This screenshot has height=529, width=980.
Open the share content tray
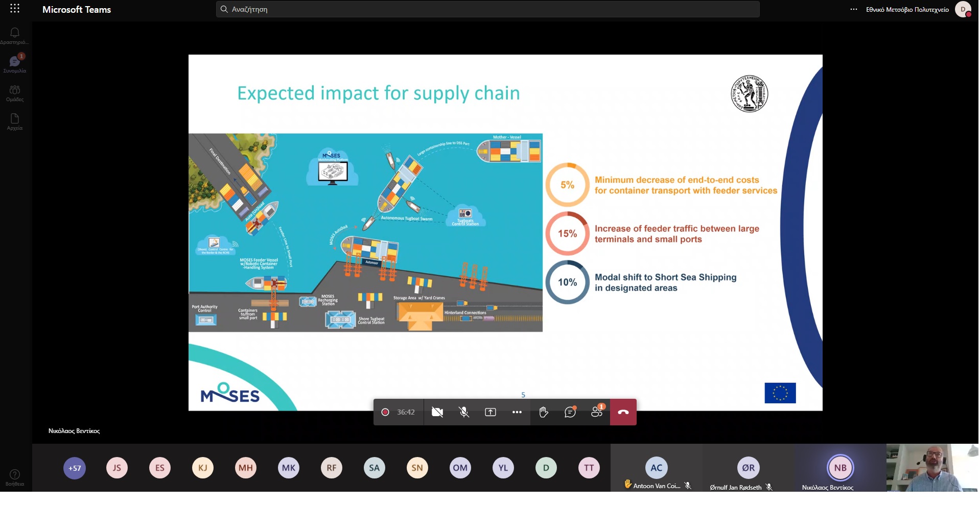click(x=491, y=412)
